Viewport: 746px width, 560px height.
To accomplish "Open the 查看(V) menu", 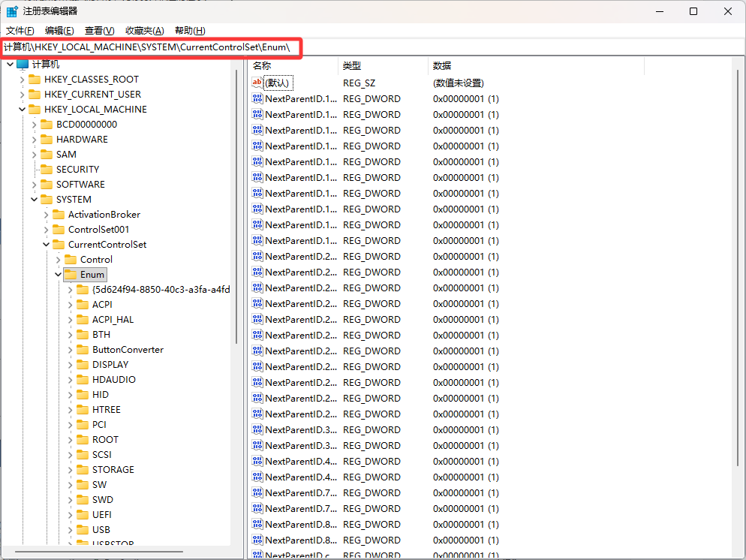I will 99,31.
